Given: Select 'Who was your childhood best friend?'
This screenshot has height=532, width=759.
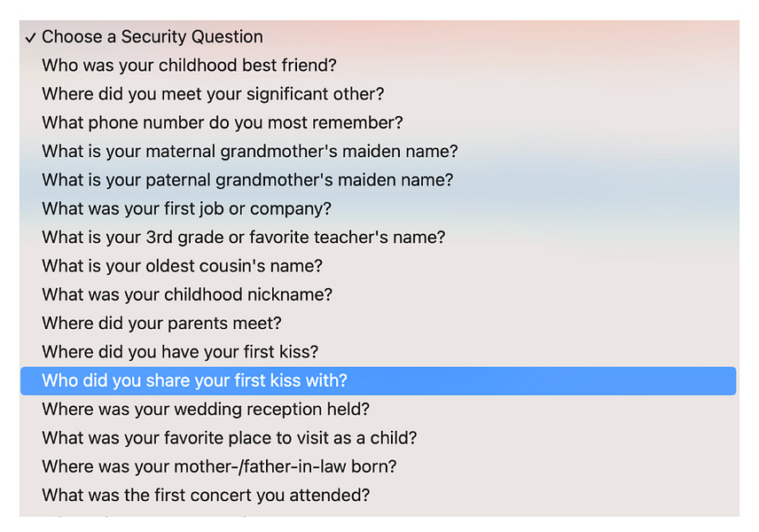Looking at the screenshot, I should tap(379, 66).
